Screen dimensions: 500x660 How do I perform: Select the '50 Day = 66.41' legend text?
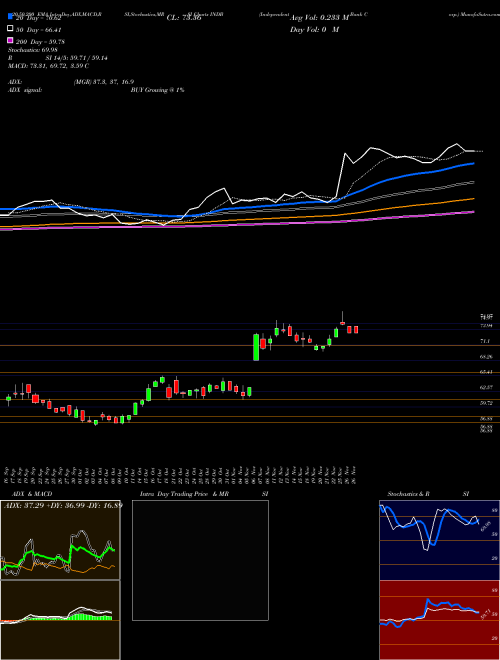(39, 30)
